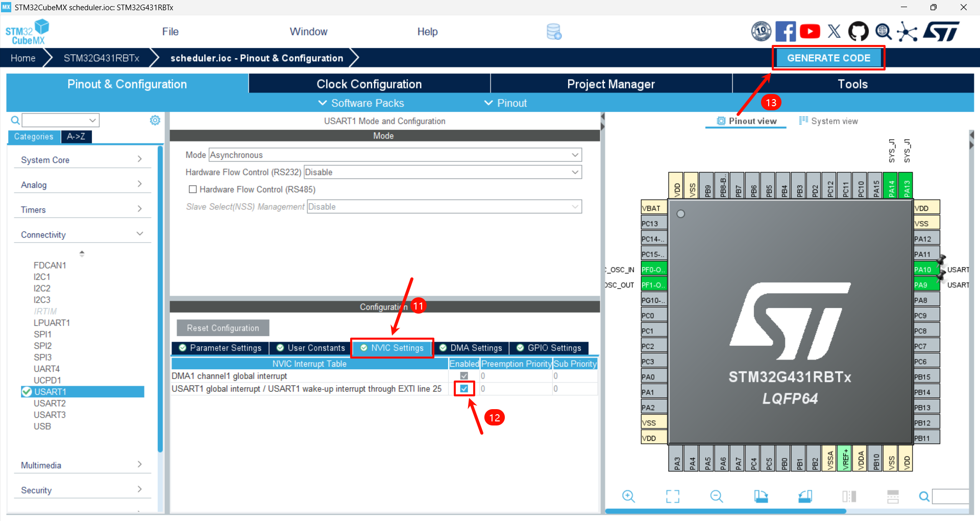This screenshot has height=521, width=980.
Task: Expand the Multimedia category
Action: pos(82,465)
